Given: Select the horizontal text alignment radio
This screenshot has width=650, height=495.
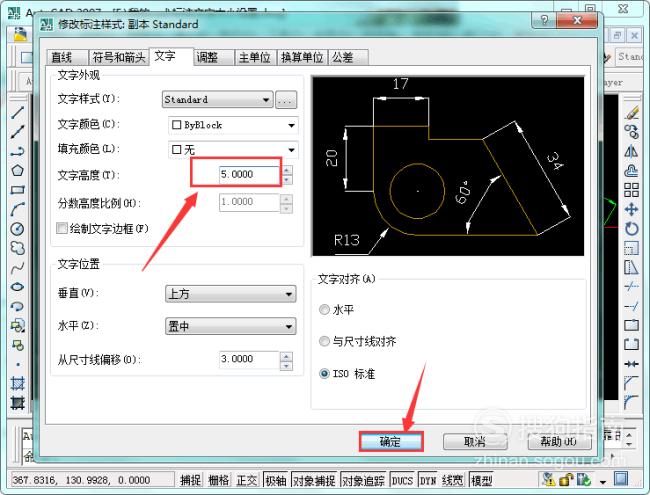Looking at the screenshot, I should [324, 310].
